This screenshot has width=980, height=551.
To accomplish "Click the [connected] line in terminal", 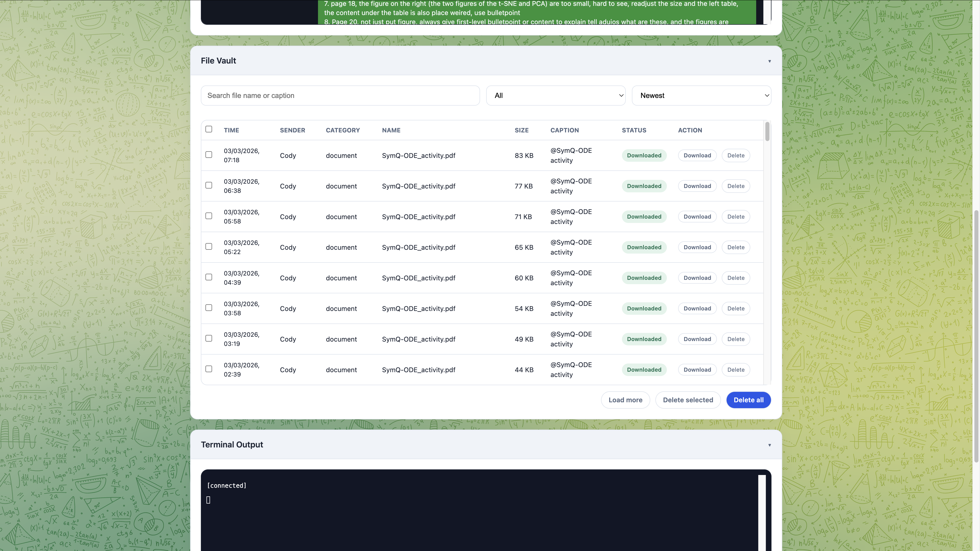I will click(x=227, y=486).
